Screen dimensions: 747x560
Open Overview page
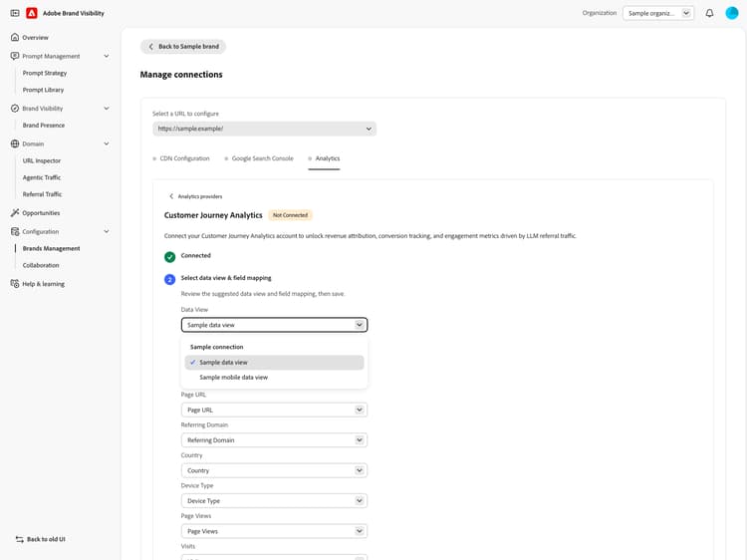pos(35,37)
